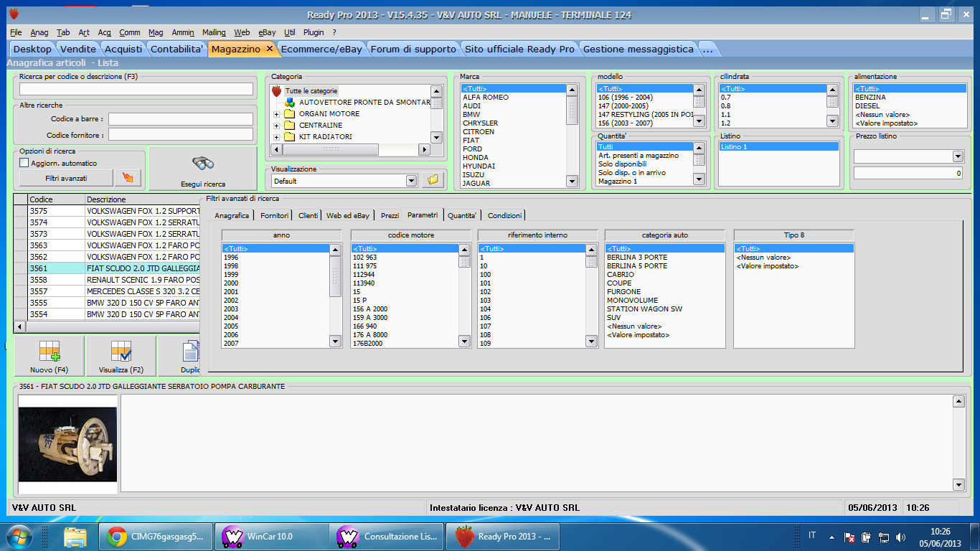
Task: Switch to the Contabilita' tab
Action: pos(176,49)
